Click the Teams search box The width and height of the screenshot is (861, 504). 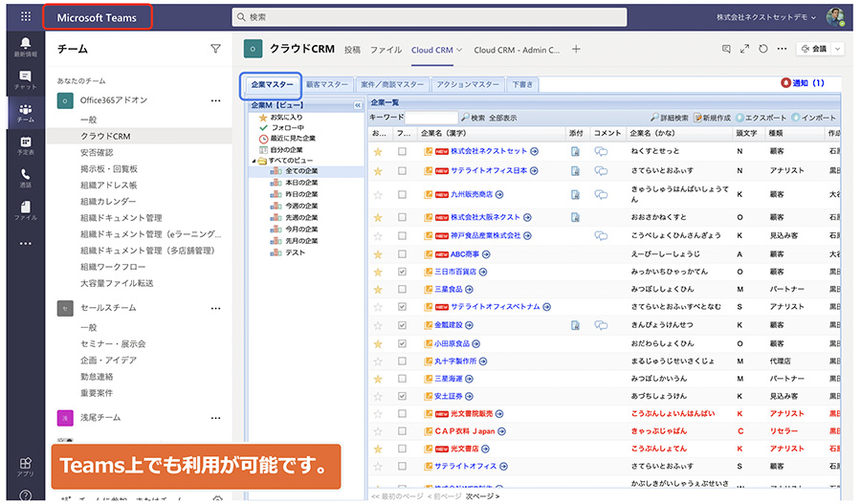430,17
